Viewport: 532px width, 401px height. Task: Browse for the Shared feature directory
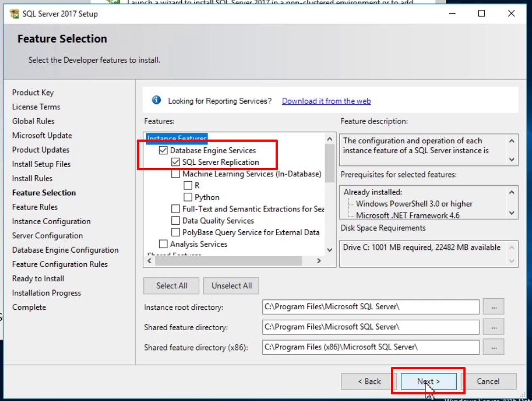point(494,327)
